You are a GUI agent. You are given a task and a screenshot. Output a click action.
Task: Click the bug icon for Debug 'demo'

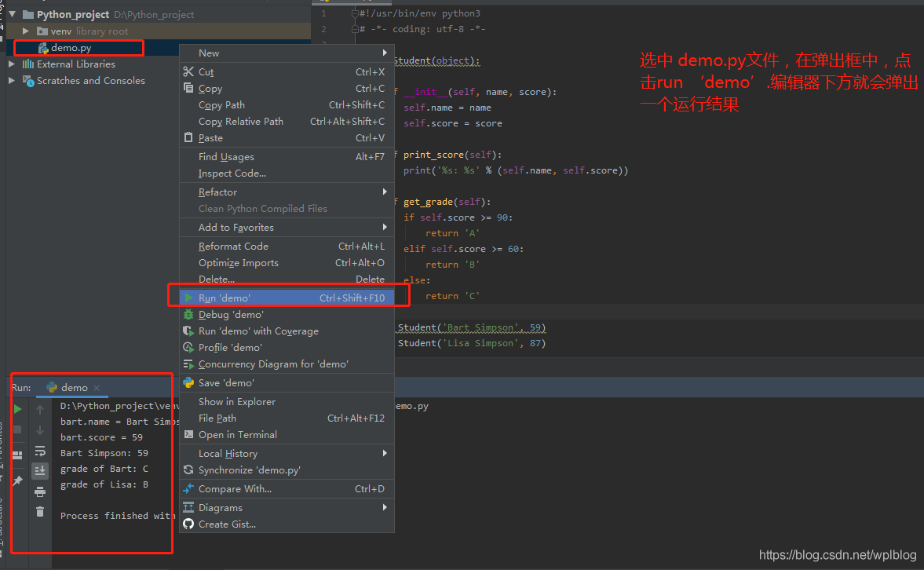pyautogui.click(x=188, y=314)
